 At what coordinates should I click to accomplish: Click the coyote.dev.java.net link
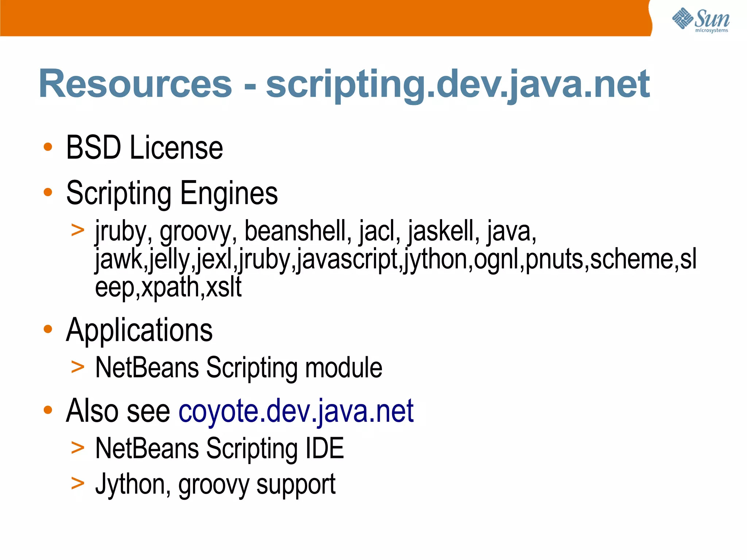pyautogui.click(x=296, y=412)
